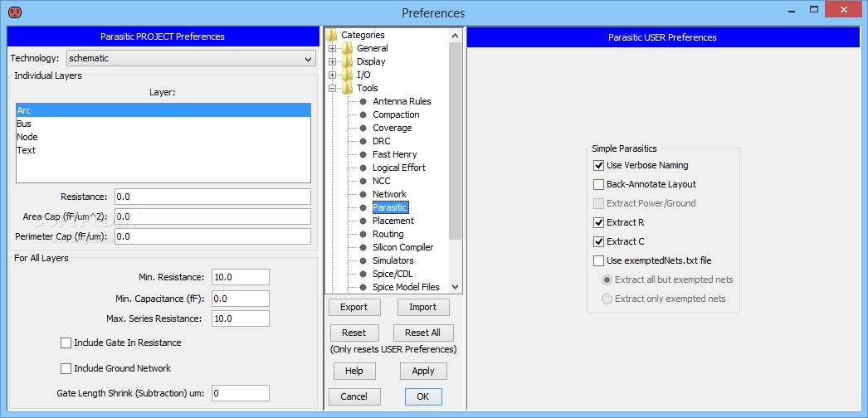The width and height of the screenshot is (868, 418).
Task: Open NCC preferences
Action: pos(382,181)
